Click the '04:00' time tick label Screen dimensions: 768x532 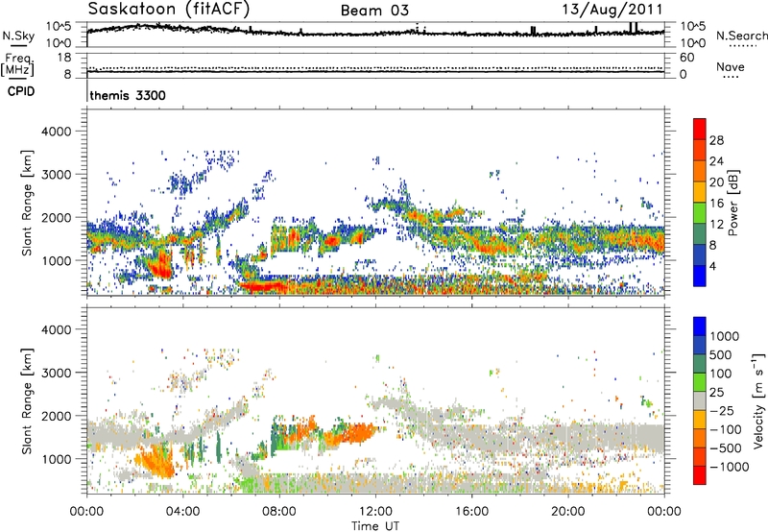[182, 512]
